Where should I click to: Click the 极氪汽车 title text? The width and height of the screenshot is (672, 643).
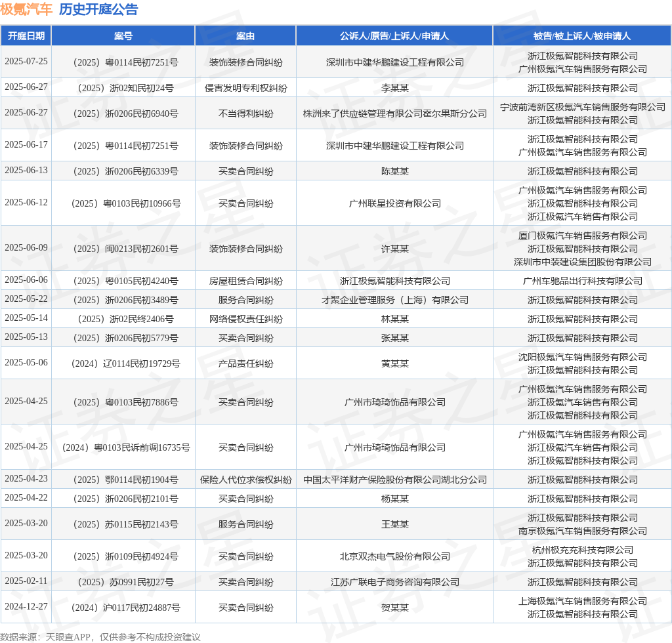pyautogui.click(x=26, y=9)
